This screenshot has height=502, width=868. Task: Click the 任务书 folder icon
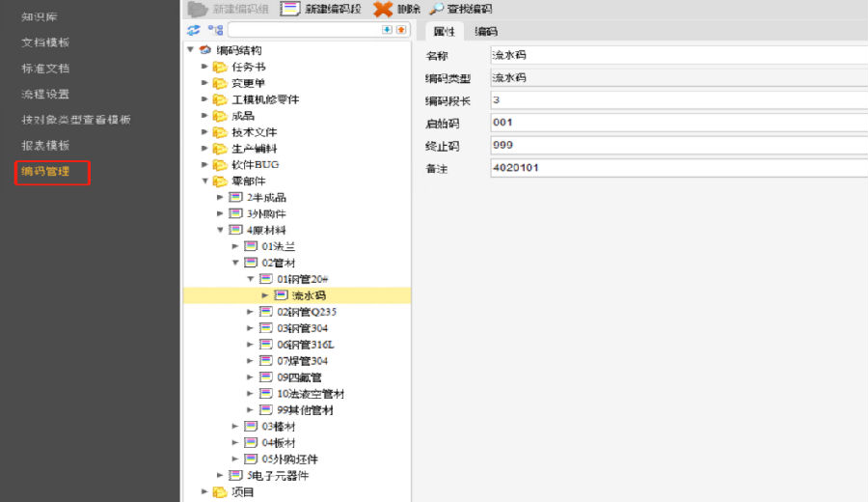[220, 67]
